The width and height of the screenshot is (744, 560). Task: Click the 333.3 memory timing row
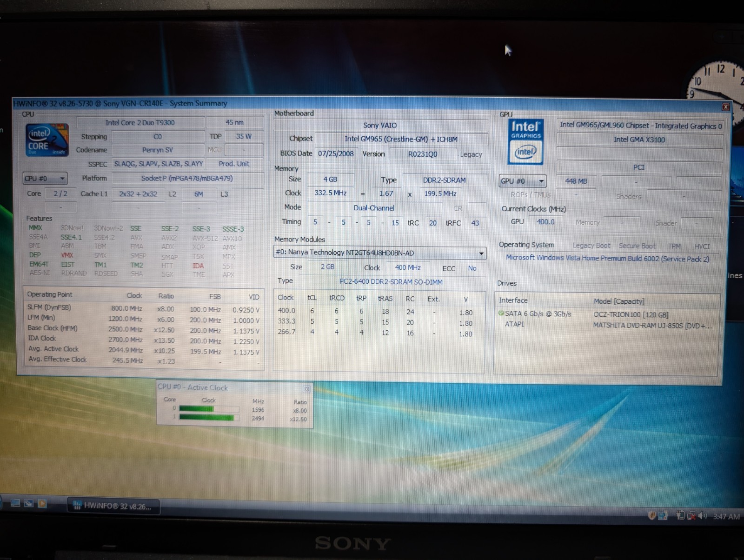coord(375,322)
